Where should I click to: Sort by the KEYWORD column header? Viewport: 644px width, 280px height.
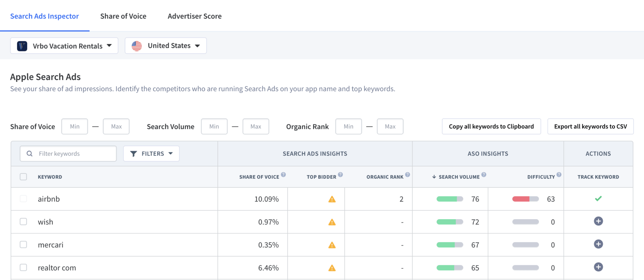click(50, 177)
